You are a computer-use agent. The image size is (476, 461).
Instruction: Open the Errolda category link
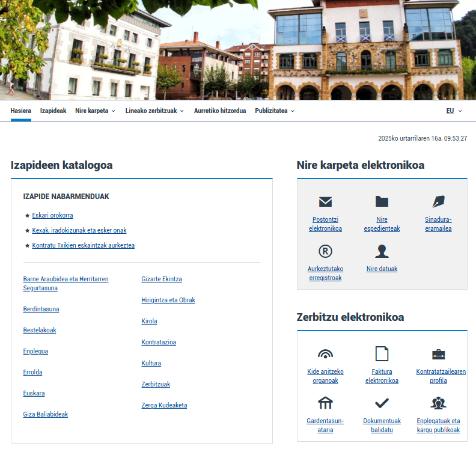32,372
